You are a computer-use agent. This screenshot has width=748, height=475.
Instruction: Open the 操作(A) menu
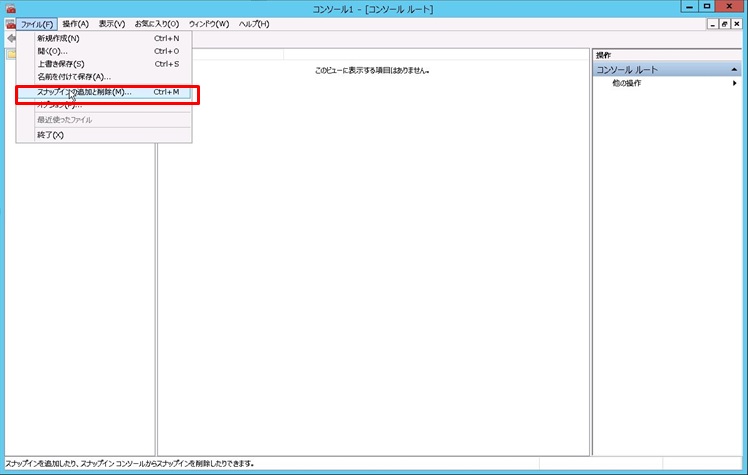click(x=75, y=23)
